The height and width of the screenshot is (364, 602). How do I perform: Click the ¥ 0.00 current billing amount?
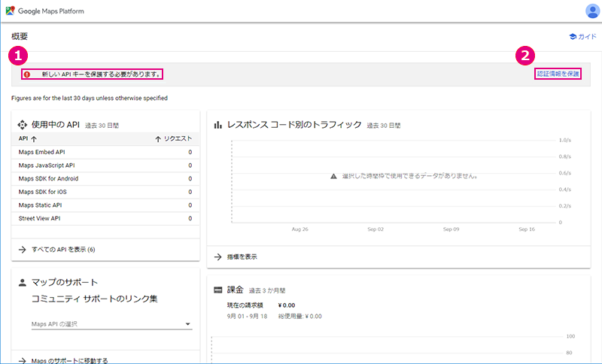(287, 305)
